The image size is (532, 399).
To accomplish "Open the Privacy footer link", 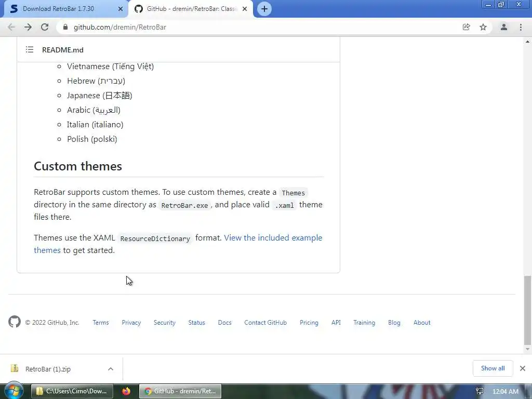I will tap(131, 323).
